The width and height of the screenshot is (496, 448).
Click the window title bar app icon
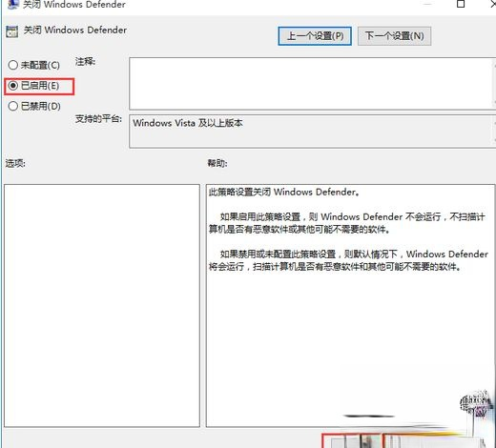pyautogui.click(x=12, y=5)
